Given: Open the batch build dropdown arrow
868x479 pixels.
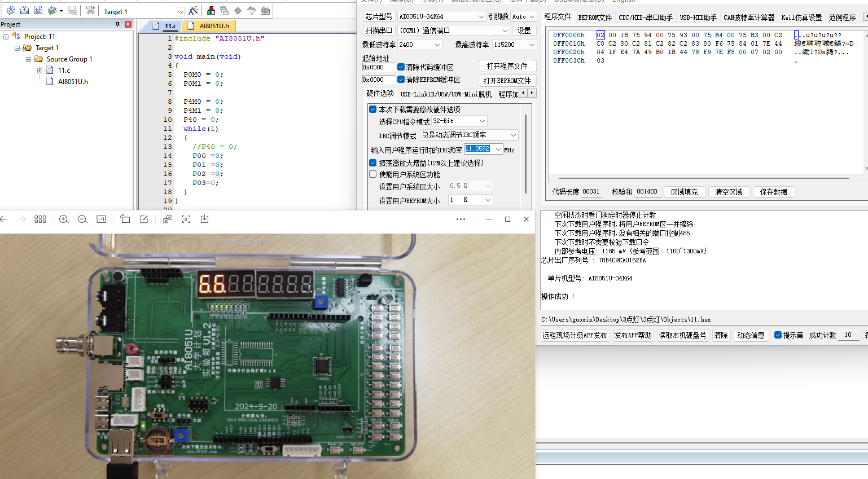Looking at the screenshot, I should pos(61,11).
